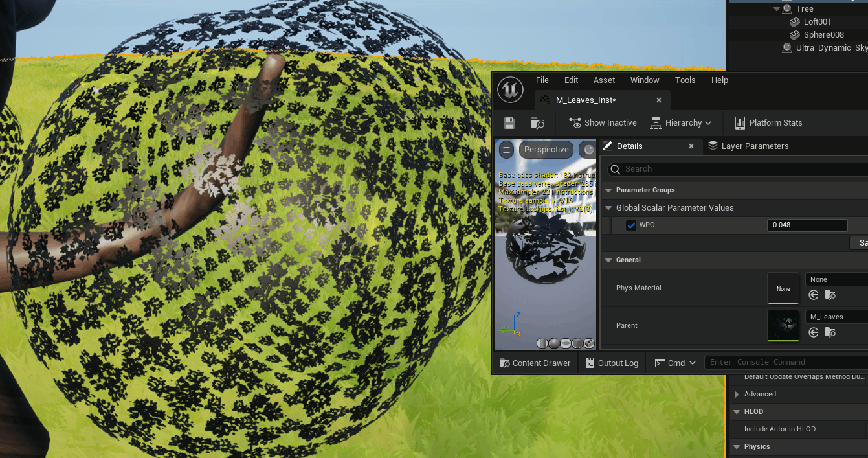
Task: Click the Browse to asset toolbar icon
Action: 537,123
